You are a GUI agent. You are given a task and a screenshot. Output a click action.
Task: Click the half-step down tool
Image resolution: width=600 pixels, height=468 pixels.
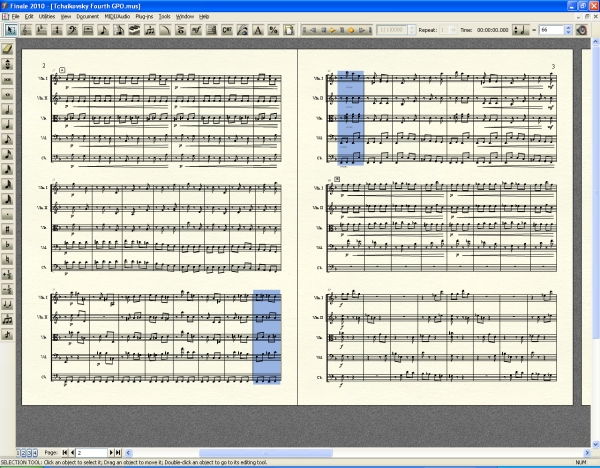[x=7, y=289]
